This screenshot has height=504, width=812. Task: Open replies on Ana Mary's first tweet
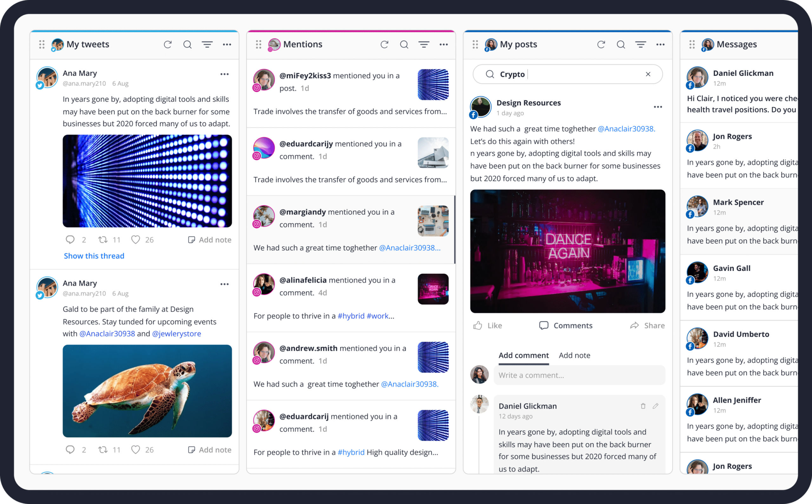(70, 239)
